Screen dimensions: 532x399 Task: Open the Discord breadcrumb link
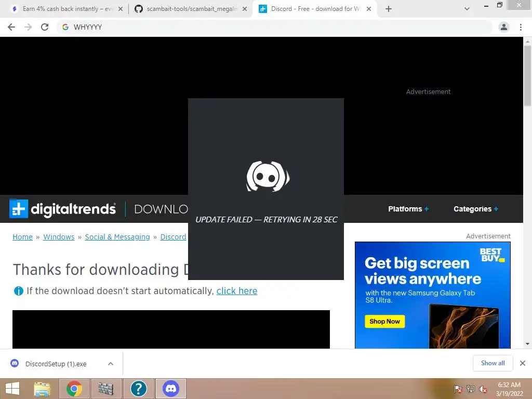173,237
